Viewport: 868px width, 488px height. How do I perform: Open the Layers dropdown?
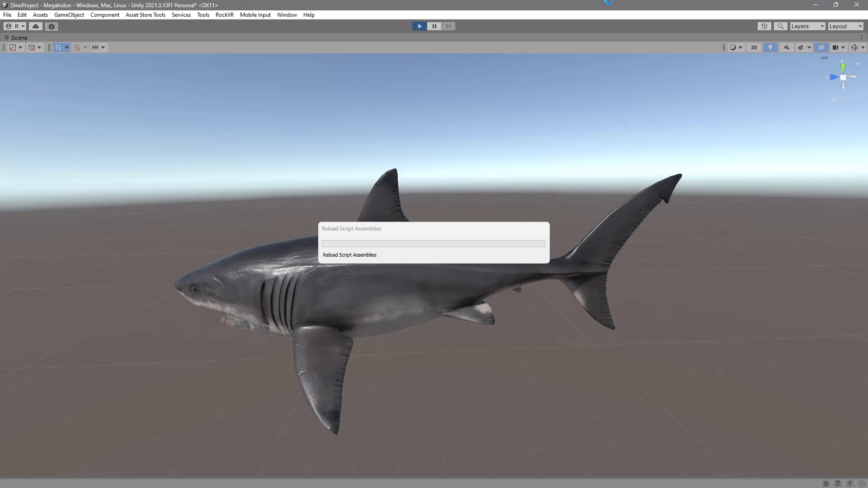808,26
